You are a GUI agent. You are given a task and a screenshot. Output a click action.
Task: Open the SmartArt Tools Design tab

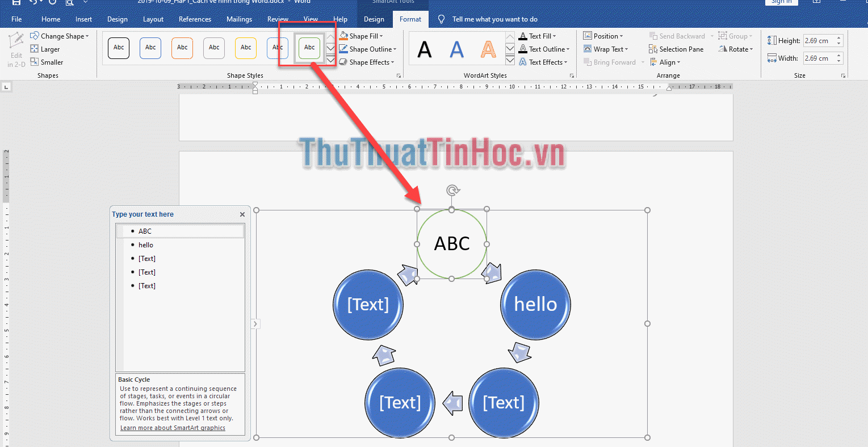tap(374, 19)
